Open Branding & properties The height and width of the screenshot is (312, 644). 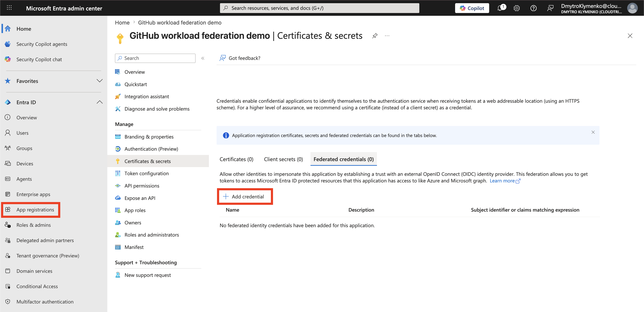click(x=149, y=136)
